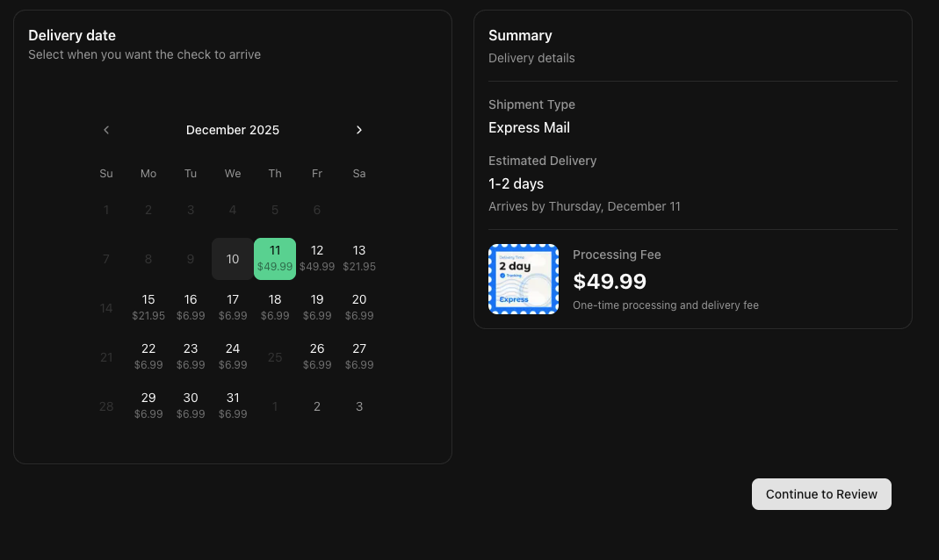Viewport: 939px width, 560px height.
Task: Choose December 13 for $21.95 delivery
Action: point(359,257)
